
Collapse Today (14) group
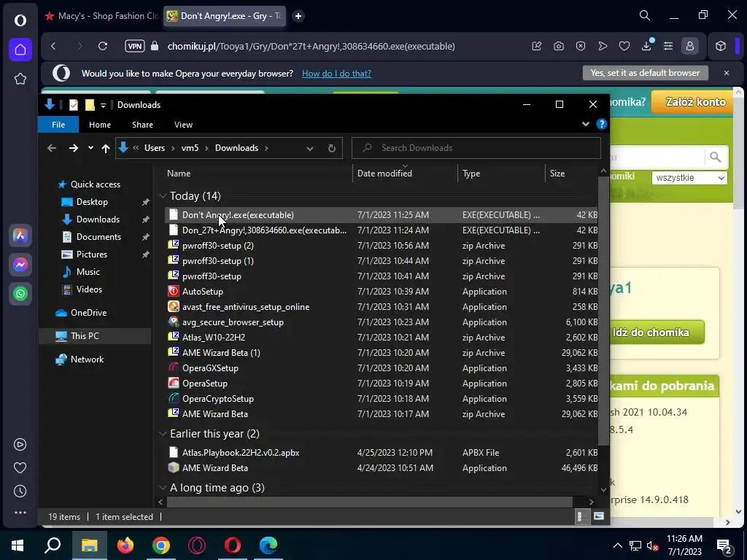click(x=163, y=196)
